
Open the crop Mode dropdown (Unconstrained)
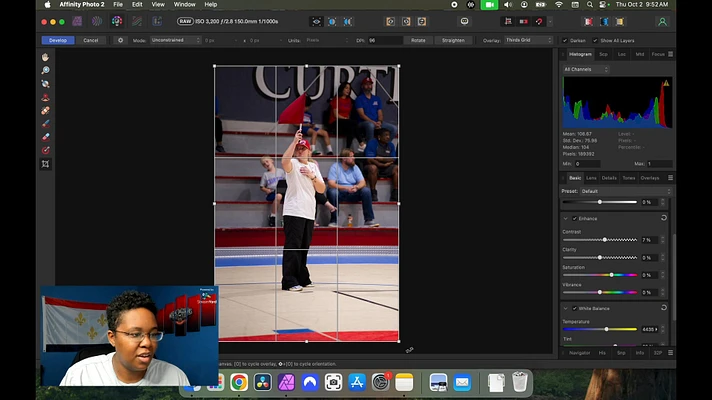175,40
